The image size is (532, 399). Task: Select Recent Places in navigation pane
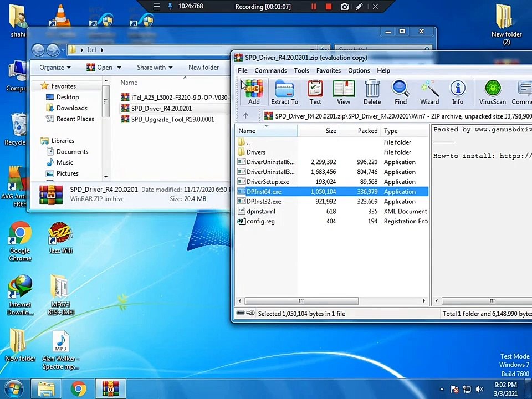(x=75, y=119)
